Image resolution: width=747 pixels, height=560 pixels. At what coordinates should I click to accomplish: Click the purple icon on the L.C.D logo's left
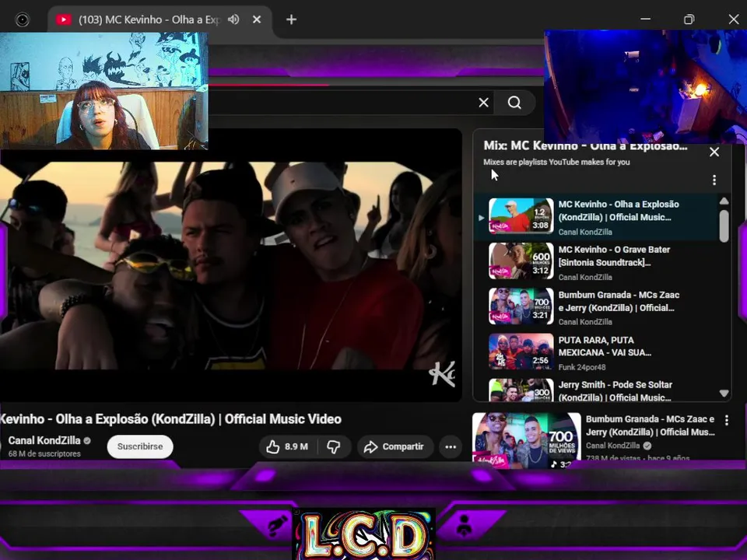point(277,525)
